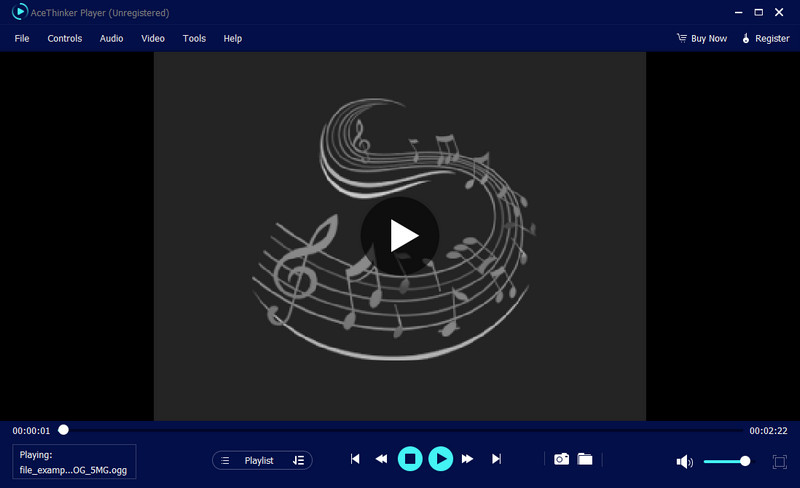
Task: Click the playlist list icon
Action: pos(225,460)
